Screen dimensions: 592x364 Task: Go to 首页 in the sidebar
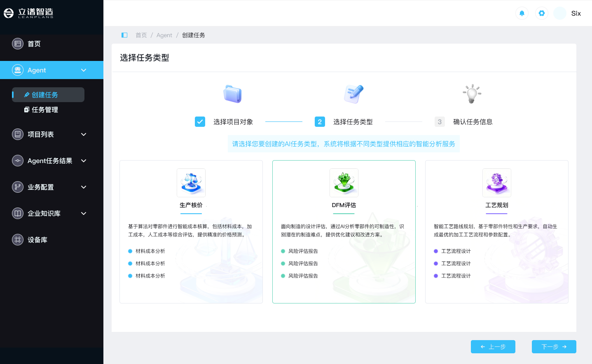click(x=34, y=44)
